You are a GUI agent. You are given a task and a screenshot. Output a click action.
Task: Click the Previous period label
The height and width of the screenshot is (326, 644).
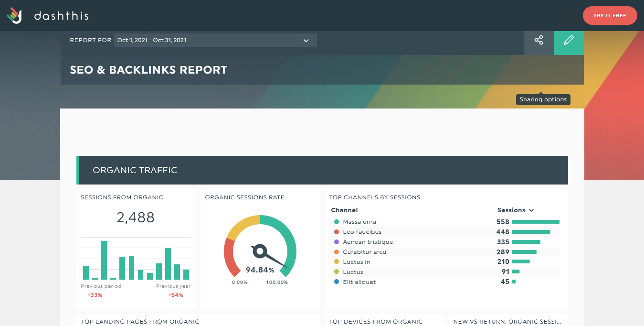pos(101,286)
